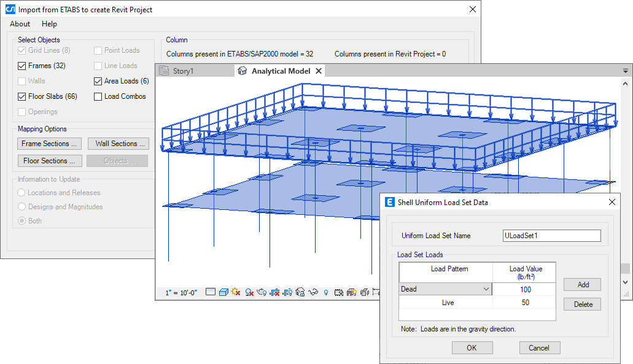Toggle the Grid Lines (8) checkbox
This screenshot has height=364, width=633.
click(22, 50)
